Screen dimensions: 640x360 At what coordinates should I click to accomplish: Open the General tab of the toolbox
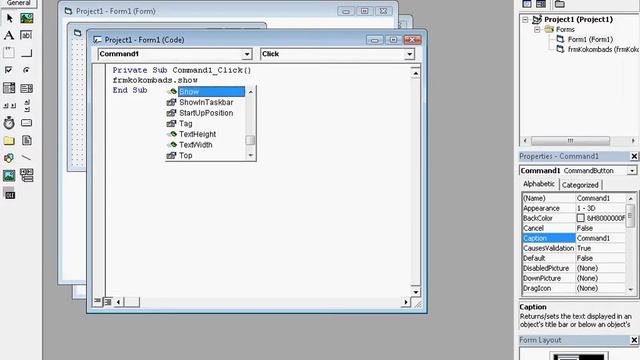(x=18, y=3)
